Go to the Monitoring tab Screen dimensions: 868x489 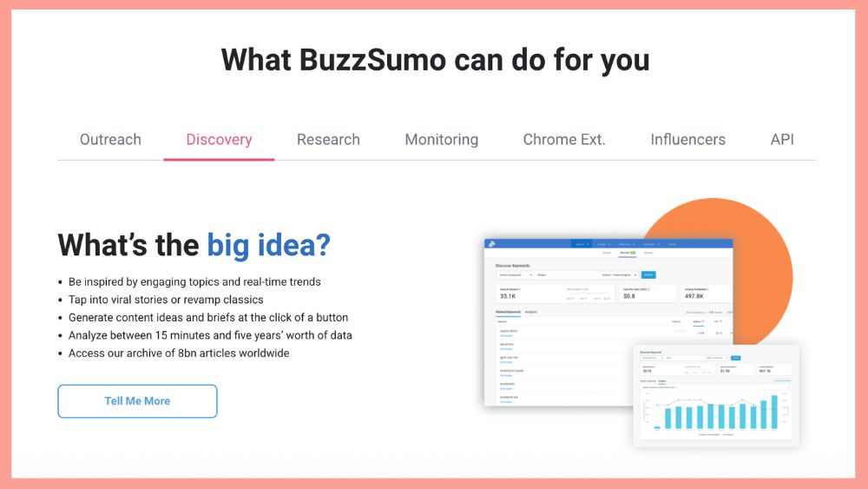441,140
